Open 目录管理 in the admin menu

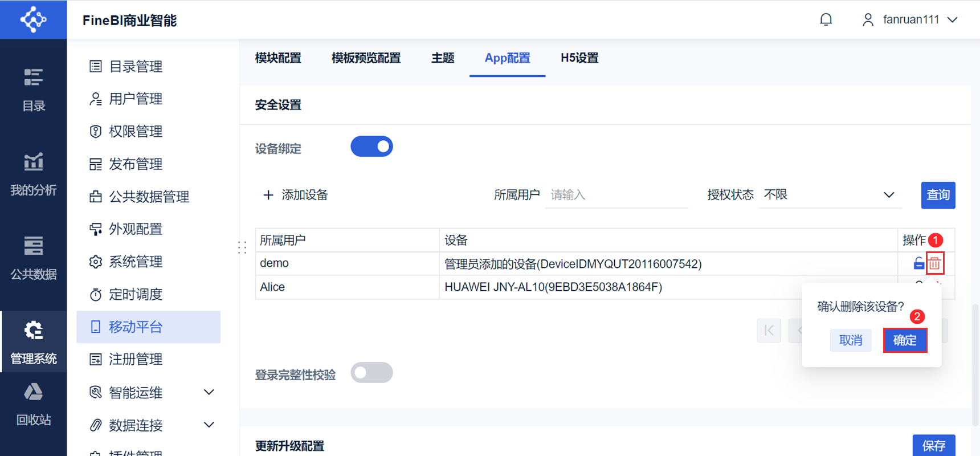click(149, 67)
